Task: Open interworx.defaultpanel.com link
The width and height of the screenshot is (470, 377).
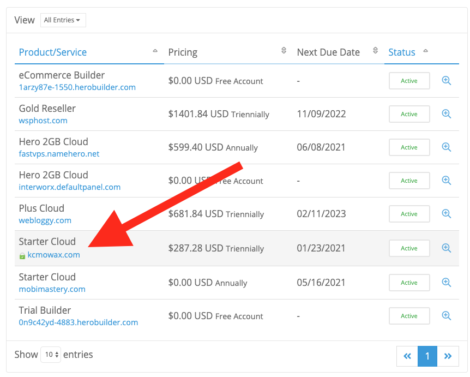Action: (70, 187)
